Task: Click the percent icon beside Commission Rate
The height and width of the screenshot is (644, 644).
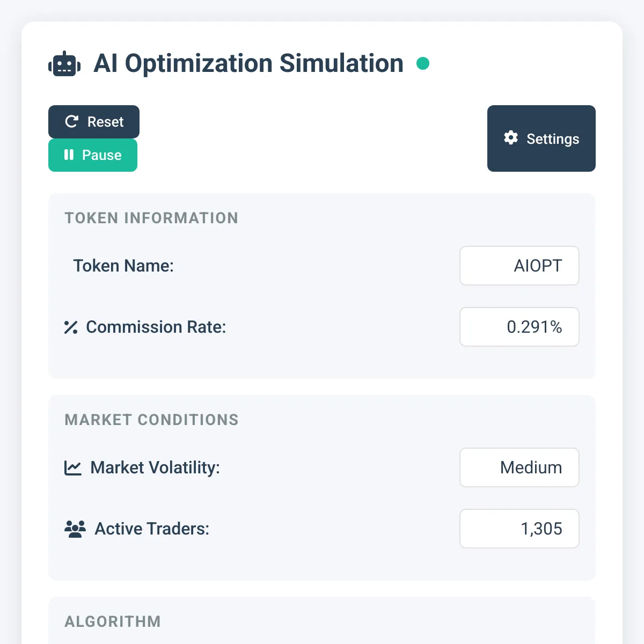Action: pos(70,327)
